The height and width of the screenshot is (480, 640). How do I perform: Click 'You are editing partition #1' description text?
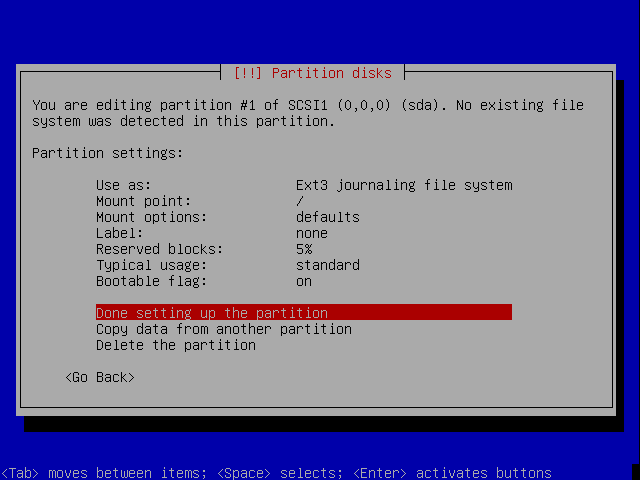click(x=308, y=113)
